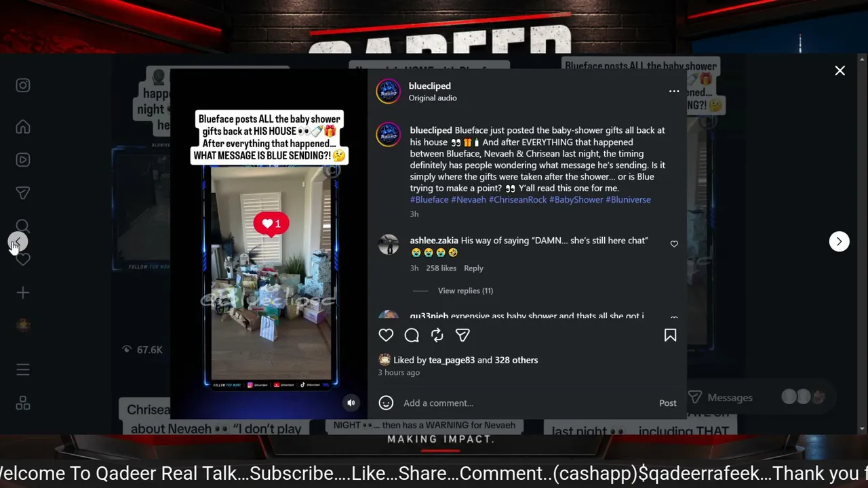Open the #Nevaeh hashtag
Image resolution: width=868 pixels, height=488 pixels.
tap(469, 199)
